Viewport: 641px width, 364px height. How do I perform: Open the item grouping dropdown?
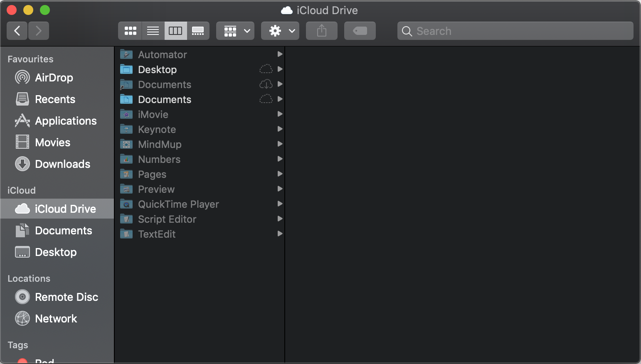[x=235, y=31]
